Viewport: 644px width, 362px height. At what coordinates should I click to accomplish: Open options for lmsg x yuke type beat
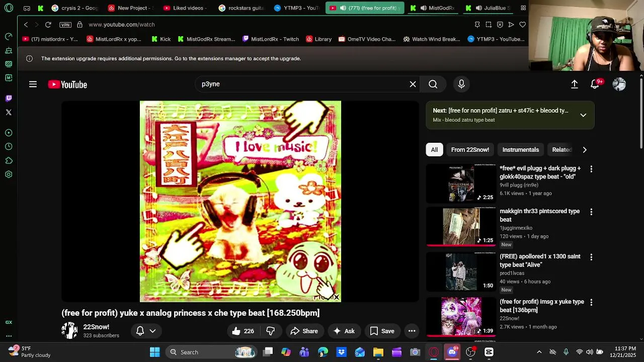click(x=591, y=302)
